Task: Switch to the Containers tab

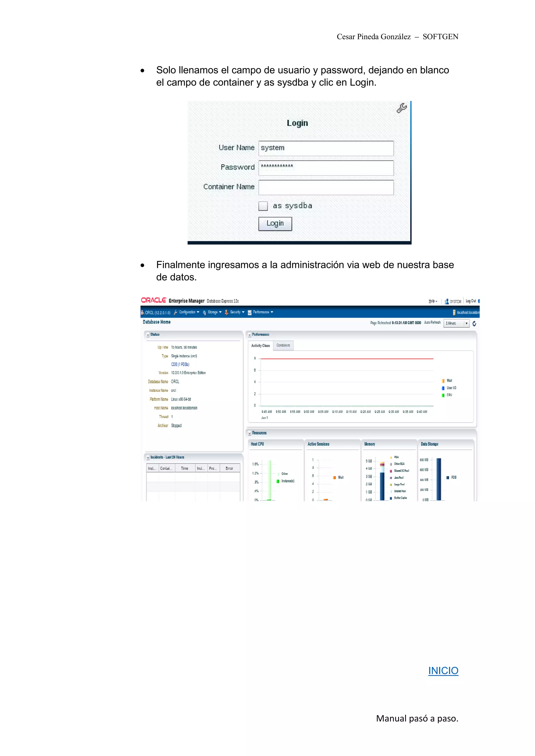Action: coord(283,345)
